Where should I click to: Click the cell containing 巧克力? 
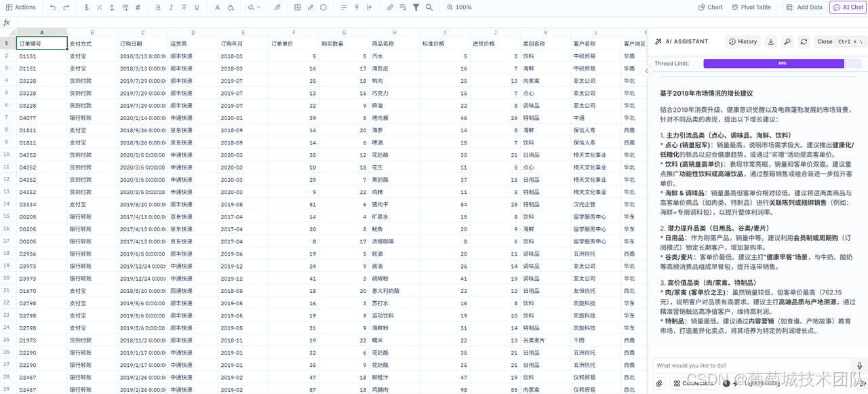click(x=395, y=93)
